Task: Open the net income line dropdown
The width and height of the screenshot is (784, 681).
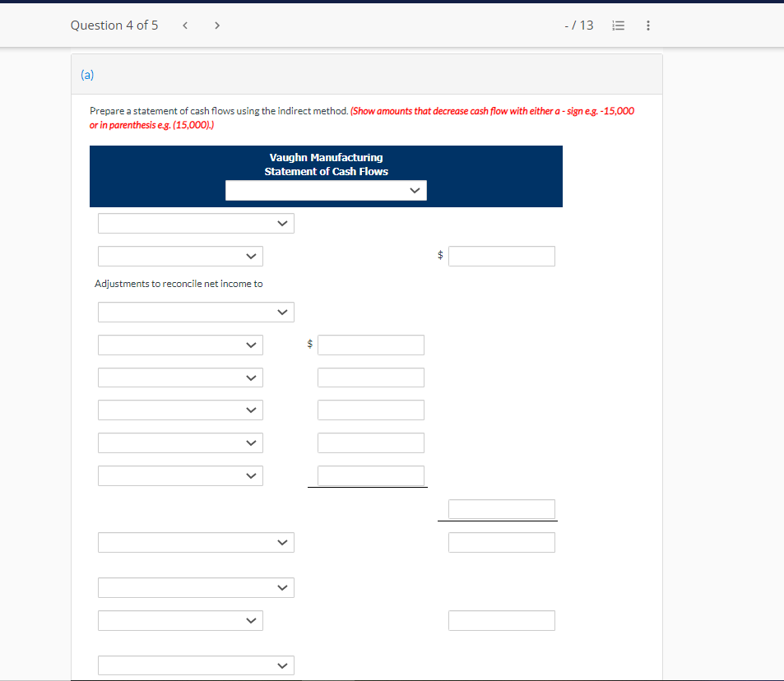Action: coord(180,256)
